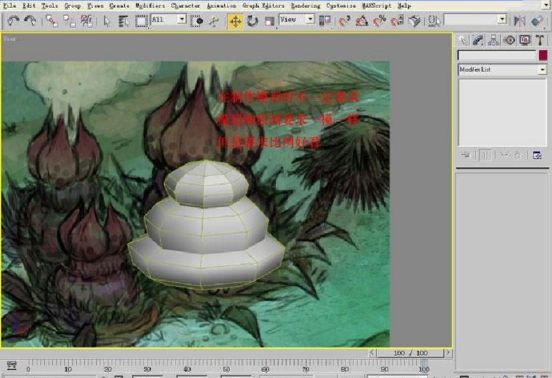Open the Views menu
Viewport: 552px width, 378px height.
coord(95,6)
